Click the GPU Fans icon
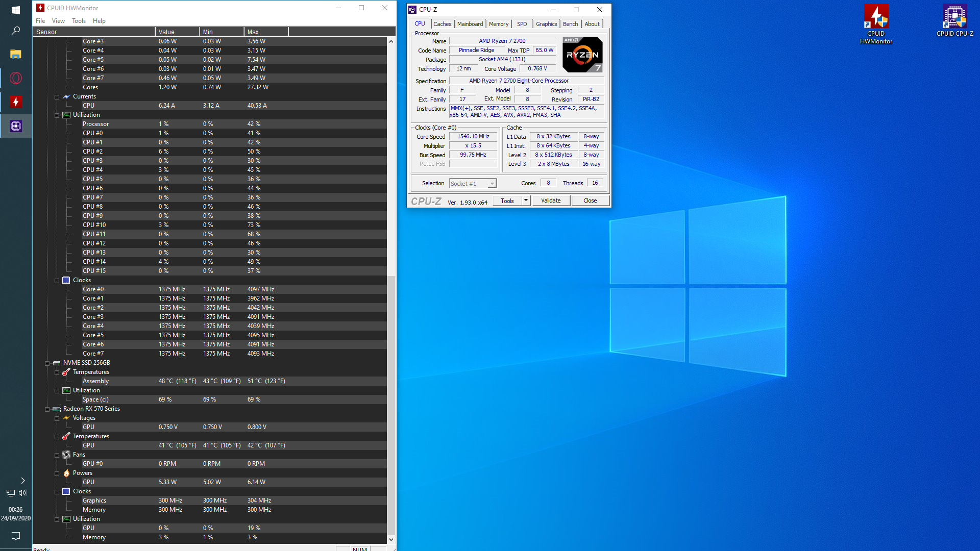The width and height of the screenshot is (980, 551). click(66, 455)
